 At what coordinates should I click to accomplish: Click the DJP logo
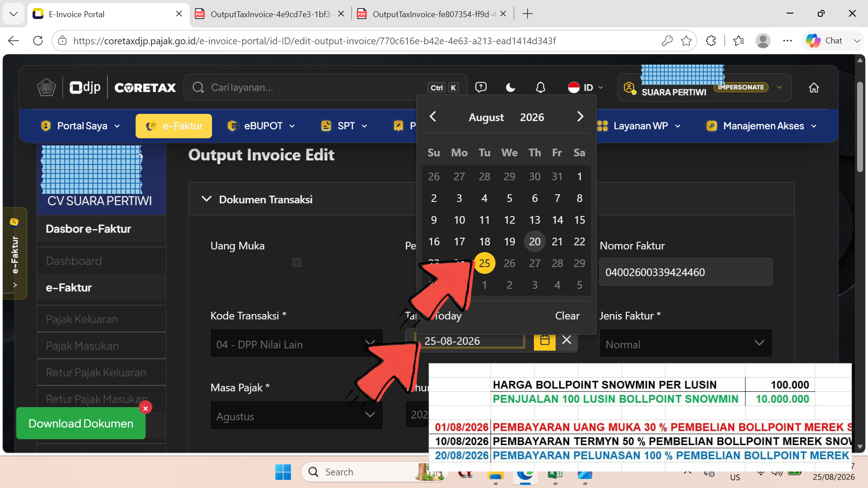[x=85, y=87]
